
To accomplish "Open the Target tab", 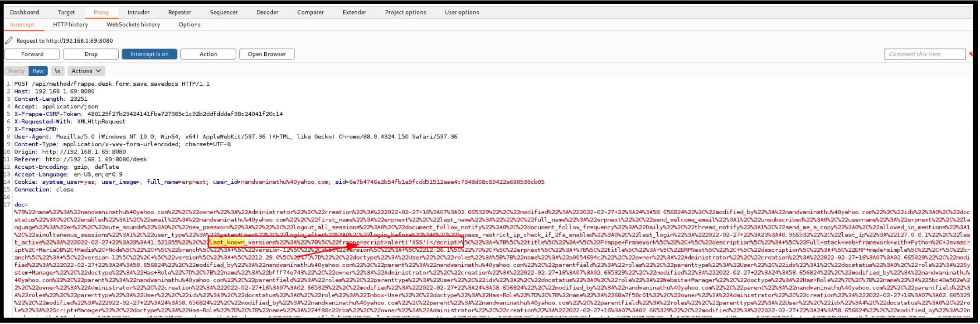I will (66, 12).
